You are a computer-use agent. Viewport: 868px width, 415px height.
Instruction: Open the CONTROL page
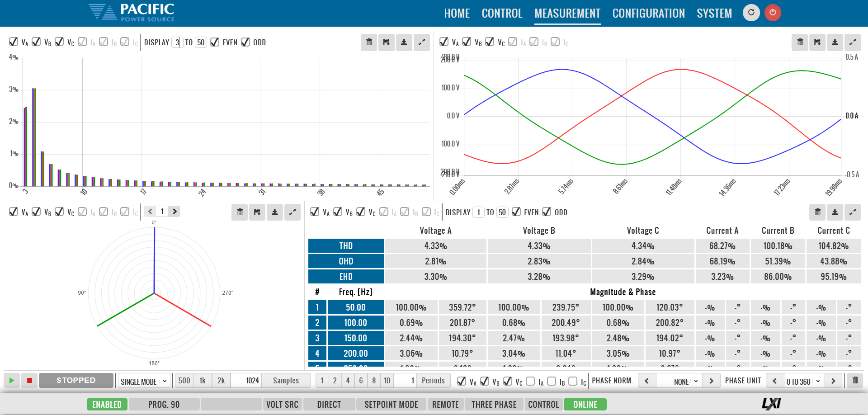coord(502,13)
